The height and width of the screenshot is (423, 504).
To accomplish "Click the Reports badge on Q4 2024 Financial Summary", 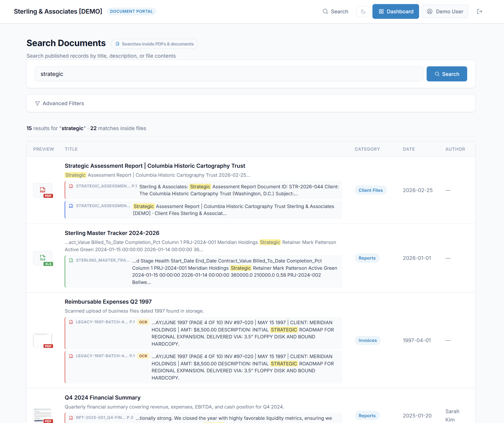I will [367, 415].
